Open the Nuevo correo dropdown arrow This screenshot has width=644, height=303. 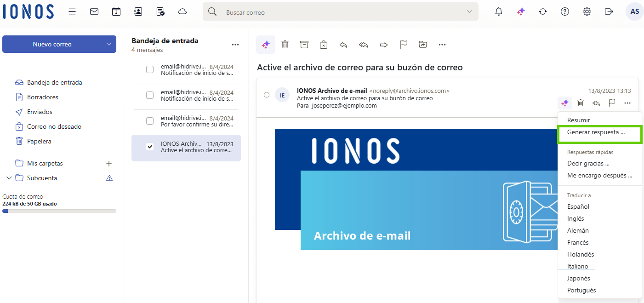pyautogui.click(x=109, y=44)
